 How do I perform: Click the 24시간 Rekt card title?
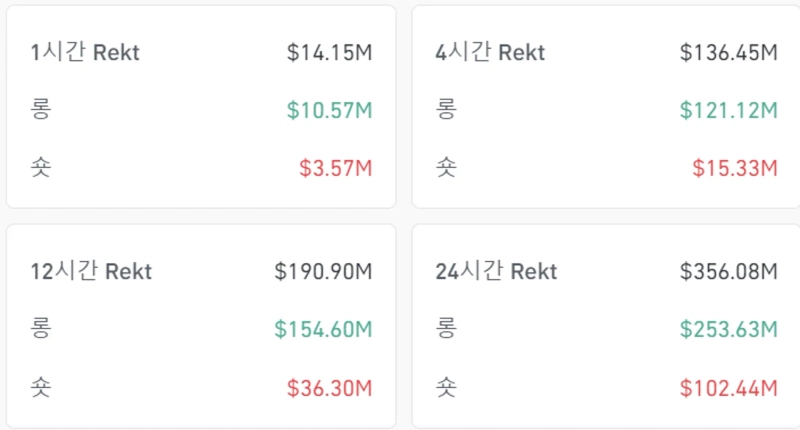(x=497, y=271)
